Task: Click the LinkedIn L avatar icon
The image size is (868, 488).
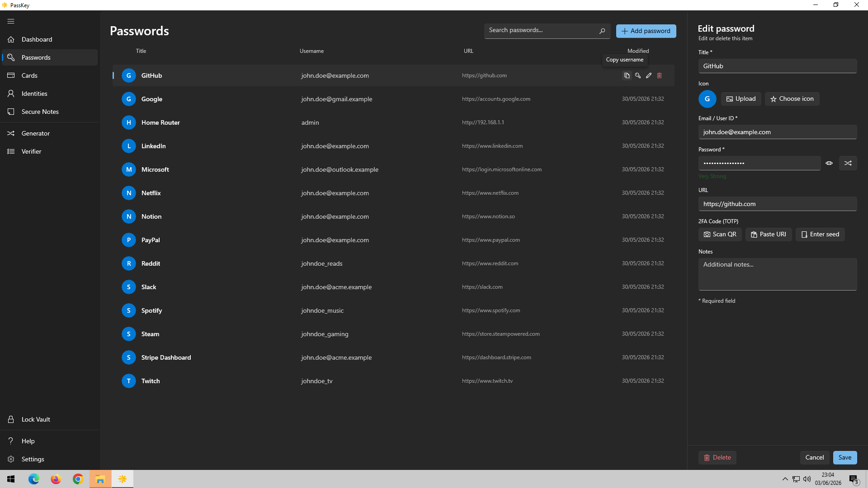Action: click(129, 146)
